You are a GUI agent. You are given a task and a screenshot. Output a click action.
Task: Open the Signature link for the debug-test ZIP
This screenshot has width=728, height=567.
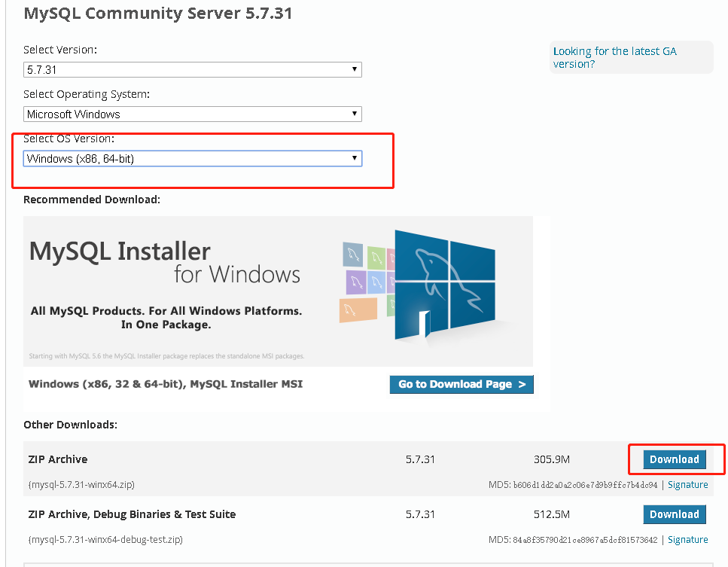(x=687, y=540)
